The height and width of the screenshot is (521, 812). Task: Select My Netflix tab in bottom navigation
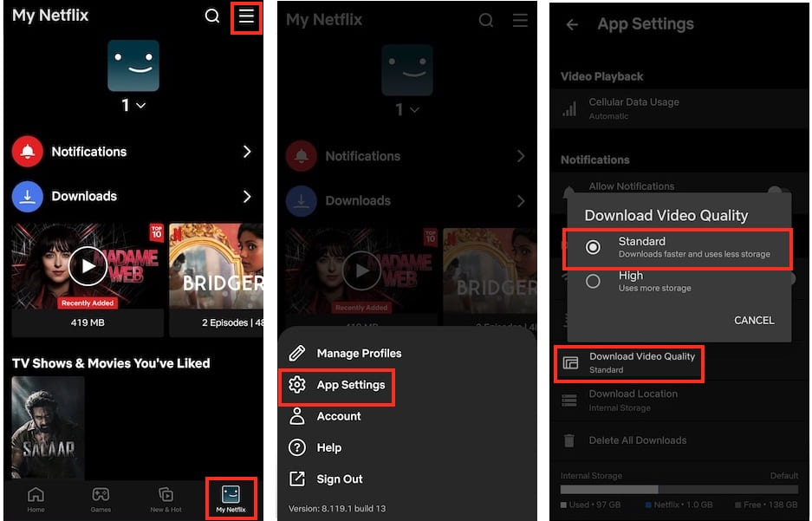coord(231,499)
